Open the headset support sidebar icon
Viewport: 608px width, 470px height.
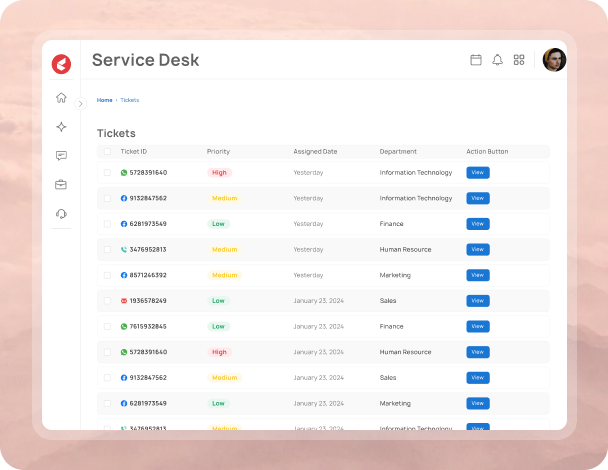61,213
